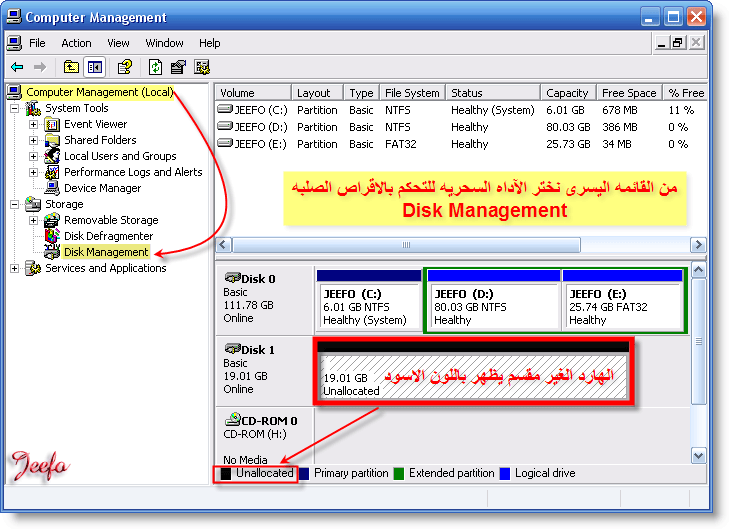This screenshot has width=729, height=529.
Task: Click the Properties toolbar icon
Action: (179, 67)
